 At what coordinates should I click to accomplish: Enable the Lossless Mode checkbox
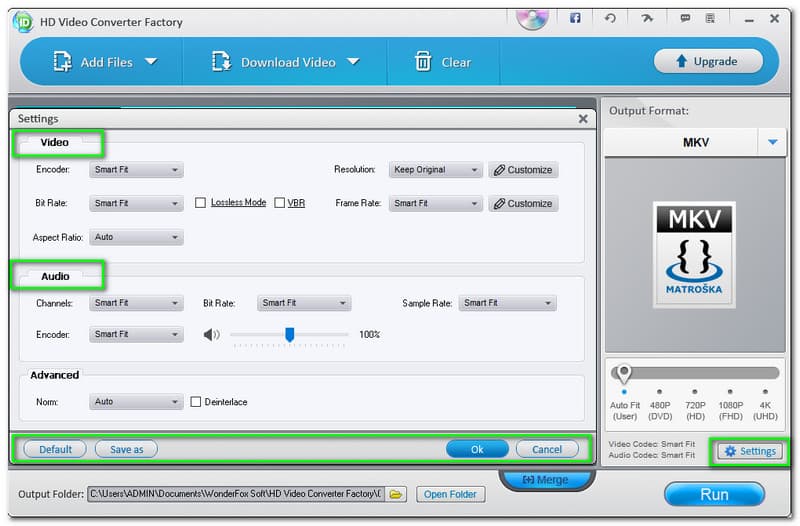click(201, 203)
